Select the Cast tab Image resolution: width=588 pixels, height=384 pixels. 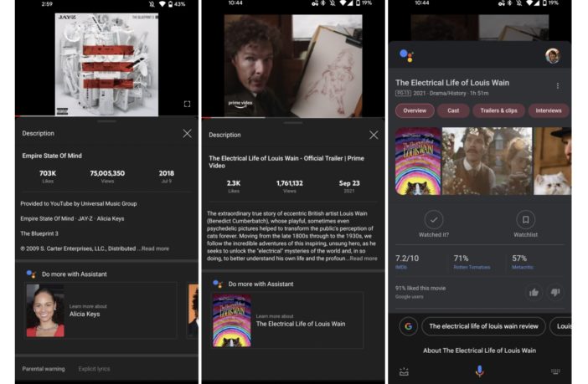[453, 110]
